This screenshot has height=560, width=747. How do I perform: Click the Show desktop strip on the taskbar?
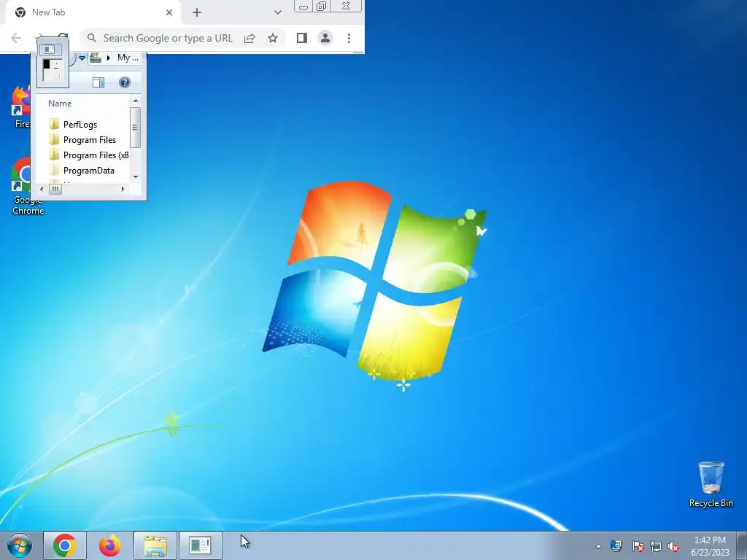[x=742, y=545]
